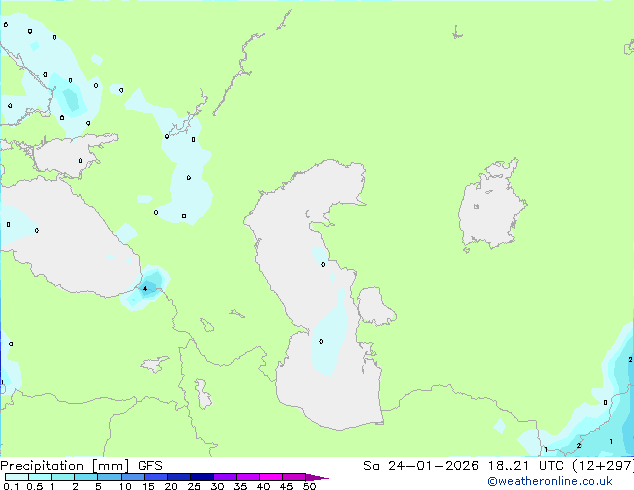Click the '0.1' legend scale label

tap(11, 486)
